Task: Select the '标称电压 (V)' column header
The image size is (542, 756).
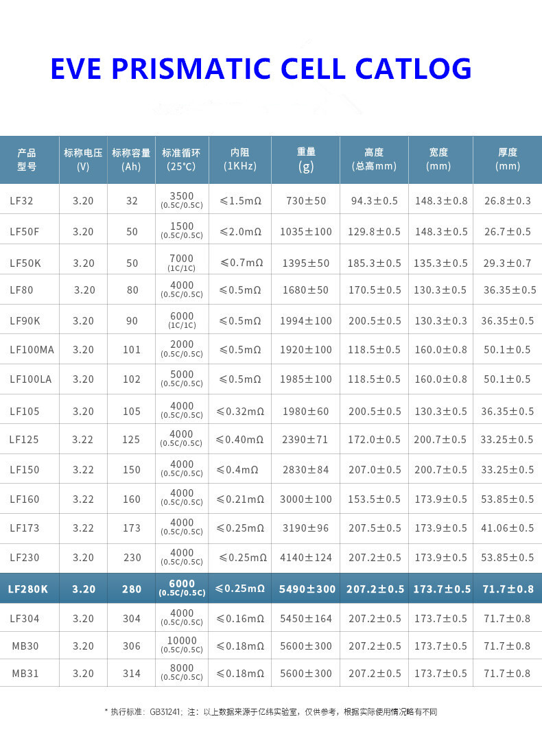Action: coord(83,160)
